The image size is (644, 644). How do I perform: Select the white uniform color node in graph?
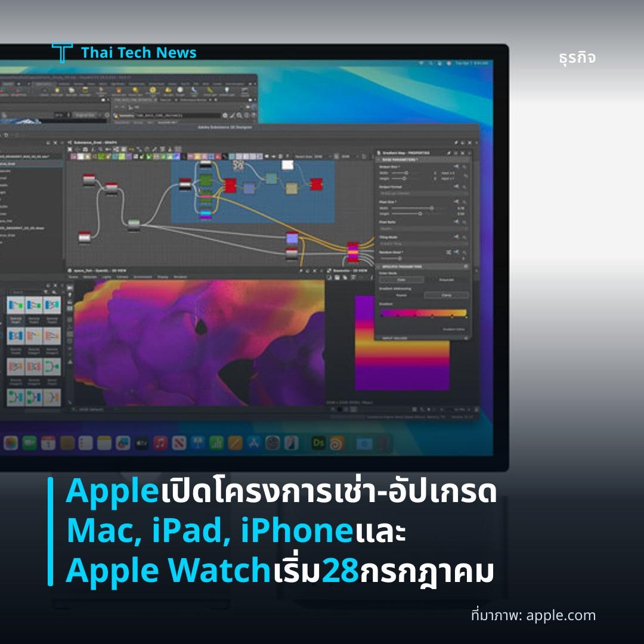pos(287,165)
